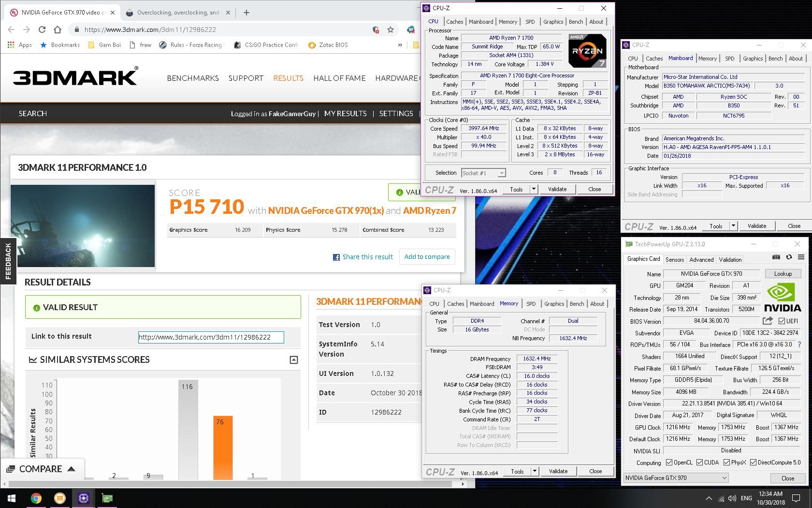Open the Zotac BIOS bookmark
This screenshot has height=508, width=812.
[328, 45]
